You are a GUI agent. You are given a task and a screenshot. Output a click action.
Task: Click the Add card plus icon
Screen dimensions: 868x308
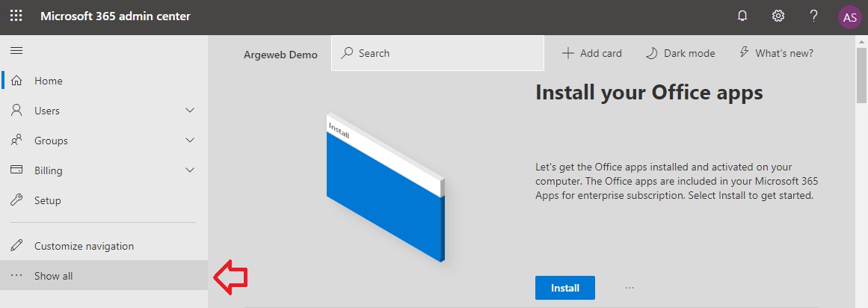pos(568,53)
